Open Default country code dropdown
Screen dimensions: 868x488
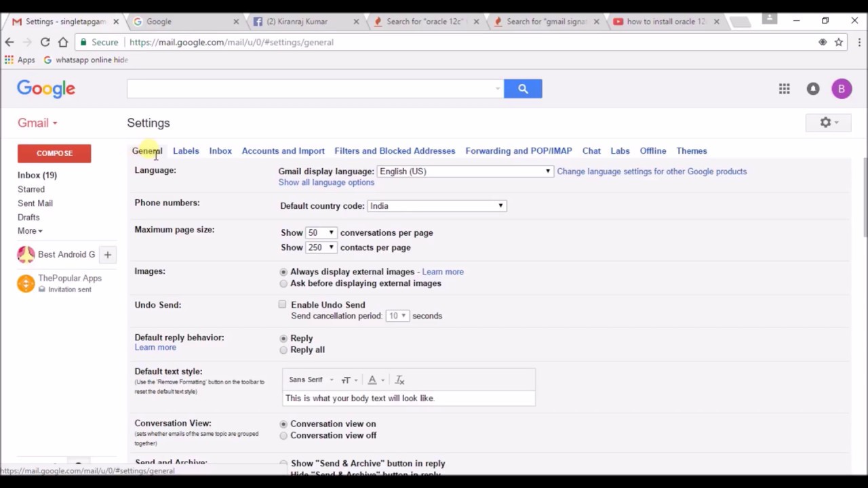[x=437, y=206]
